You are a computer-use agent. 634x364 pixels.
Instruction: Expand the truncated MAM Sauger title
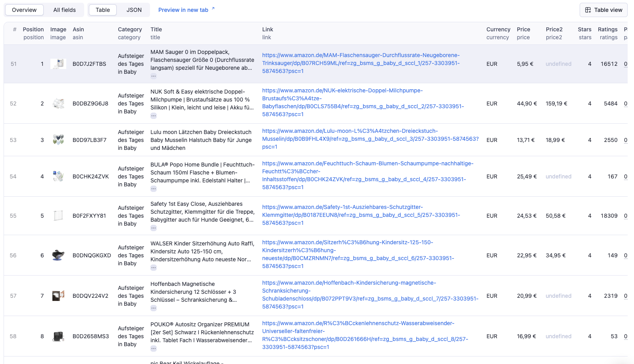pos(154,76)
